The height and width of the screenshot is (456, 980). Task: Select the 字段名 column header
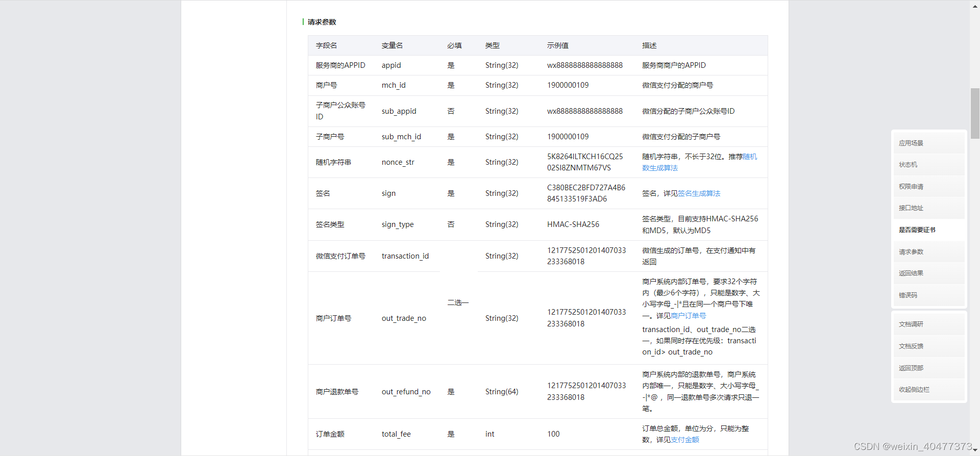coord(326,46)
